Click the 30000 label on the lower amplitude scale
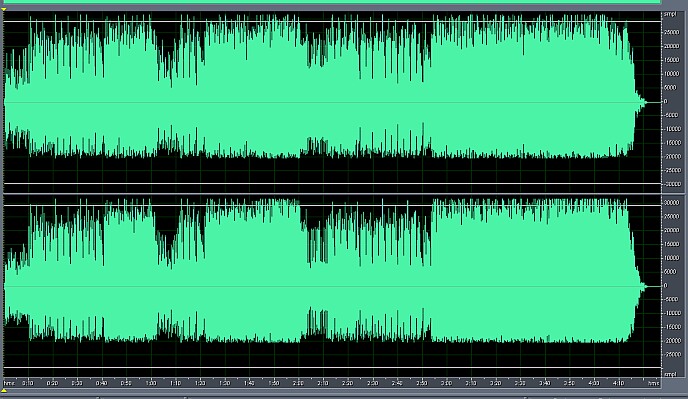 coord(671,203)
